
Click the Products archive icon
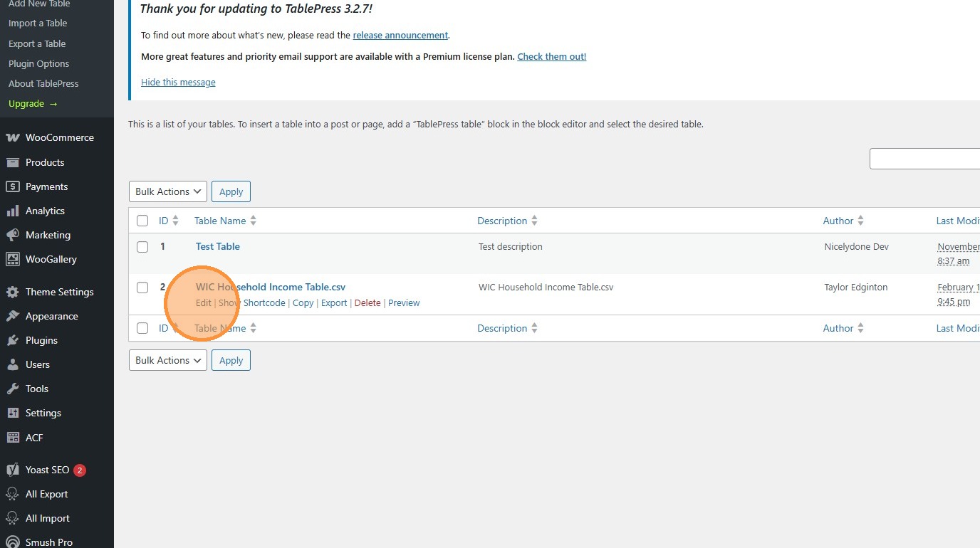tap(12, 162)
